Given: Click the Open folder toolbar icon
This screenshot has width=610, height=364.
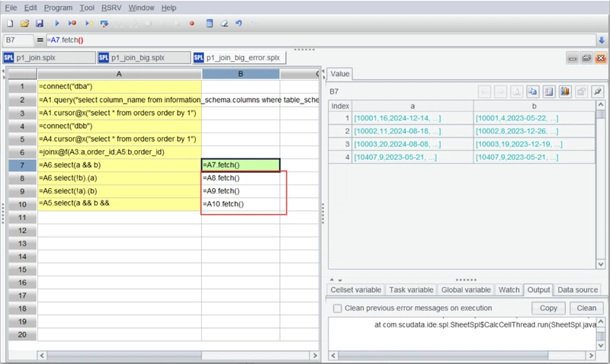Looking at the screenshot, I should pyautogui.click(x=25, y=24).
